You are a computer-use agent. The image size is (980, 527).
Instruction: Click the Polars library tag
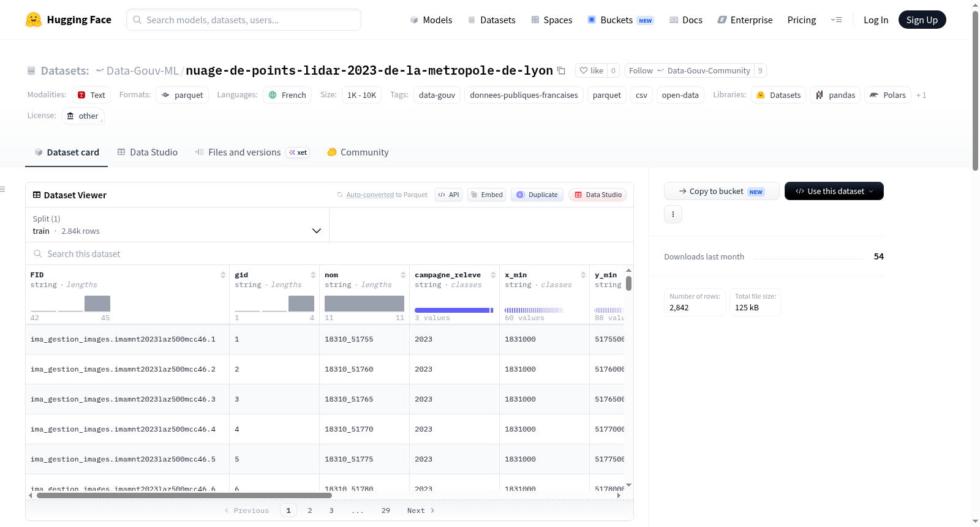pos(888,95)
